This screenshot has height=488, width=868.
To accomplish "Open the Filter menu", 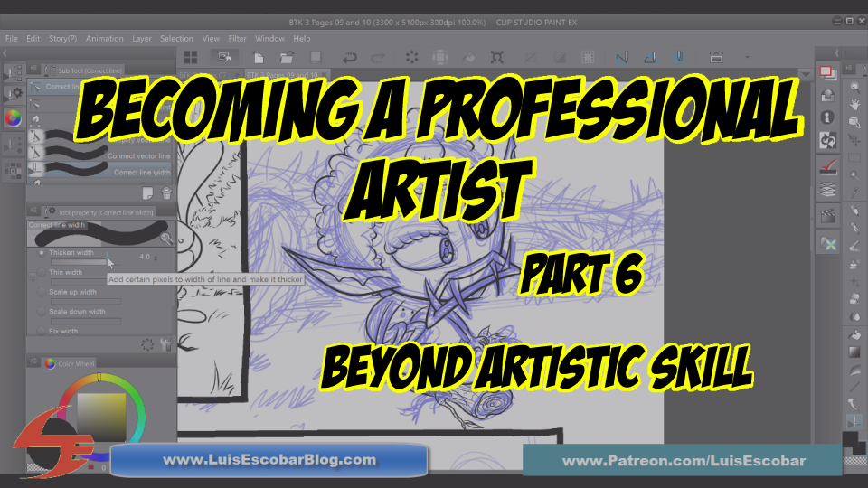I will coord(237,39).
